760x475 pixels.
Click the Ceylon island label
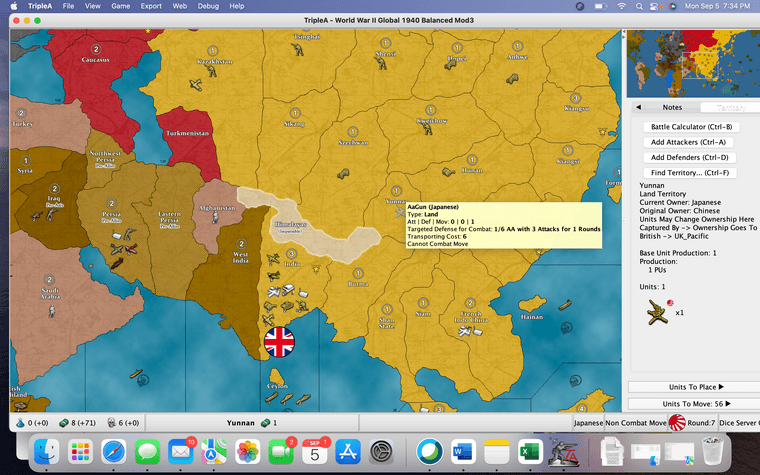tap(277, 386)
